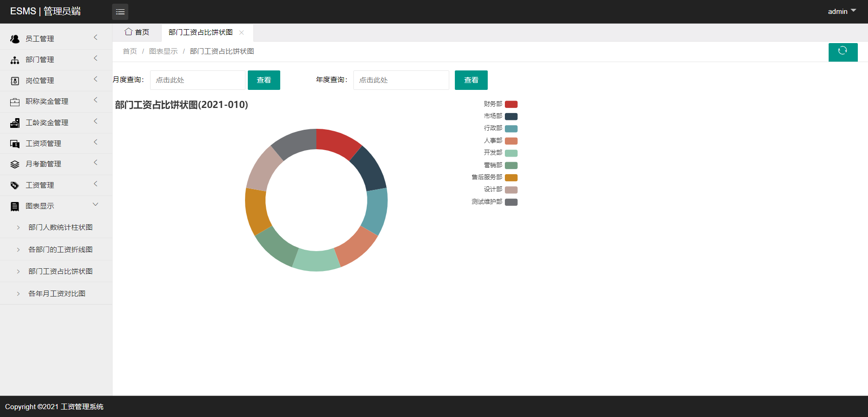Expand the 工资管理 chevron
Viewport: 868px width, 417px height.
(x=96, y=183)
